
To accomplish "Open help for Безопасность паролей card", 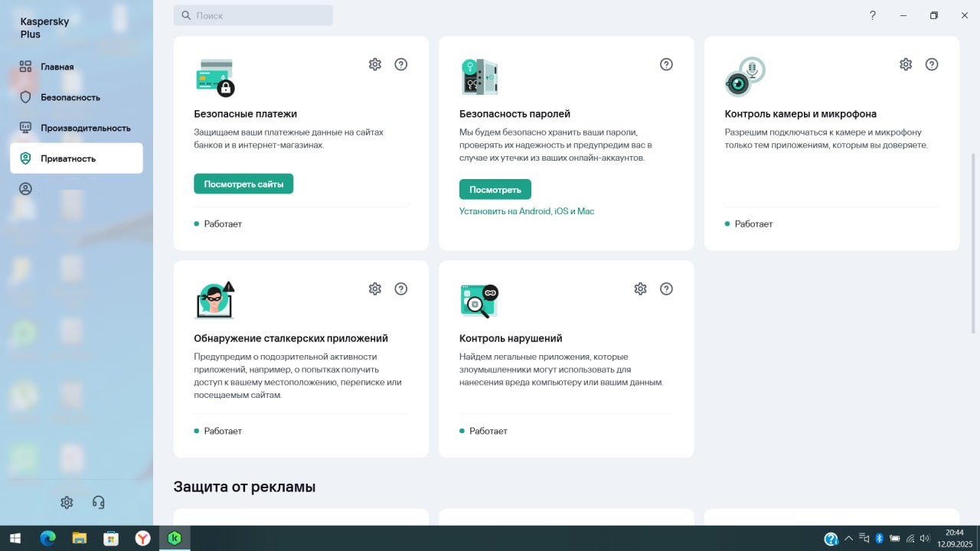I will pos(666,64).
